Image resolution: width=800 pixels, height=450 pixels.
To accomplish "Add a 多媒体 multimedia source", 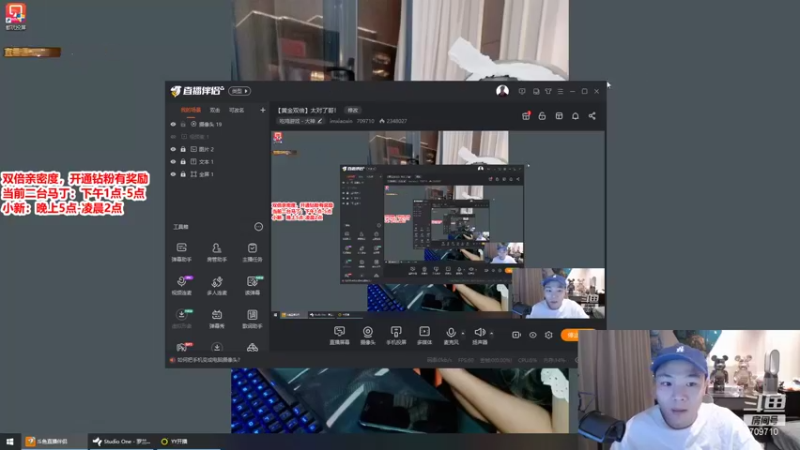I will tap(424, 335).
